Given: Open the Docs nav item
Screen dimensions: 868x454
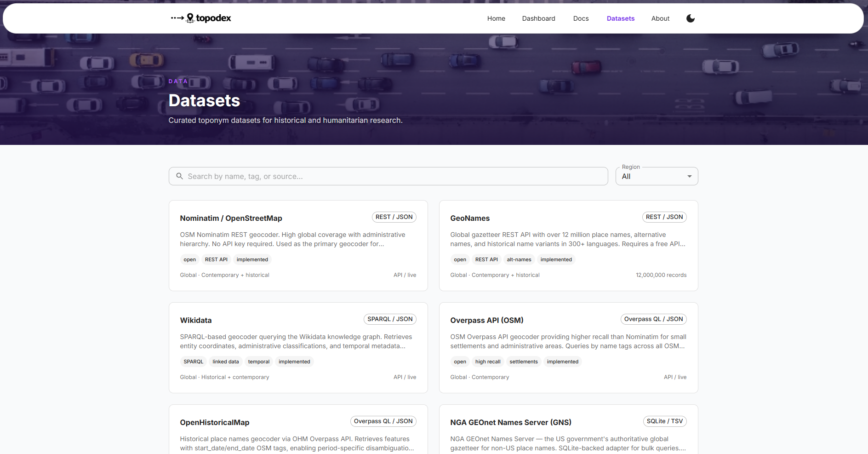Looking at the screenshot, I should [581, 18].
